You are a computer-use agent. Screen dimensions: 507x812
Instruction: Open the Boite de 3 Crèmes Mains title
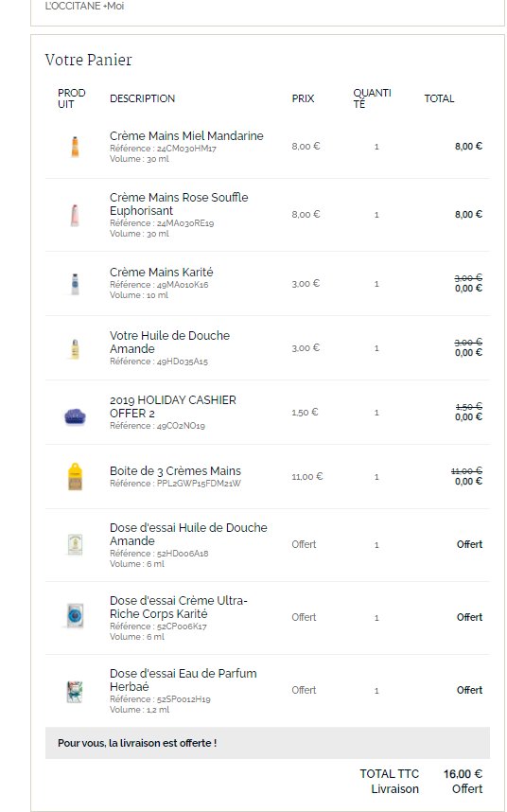[x=175, y=470]
